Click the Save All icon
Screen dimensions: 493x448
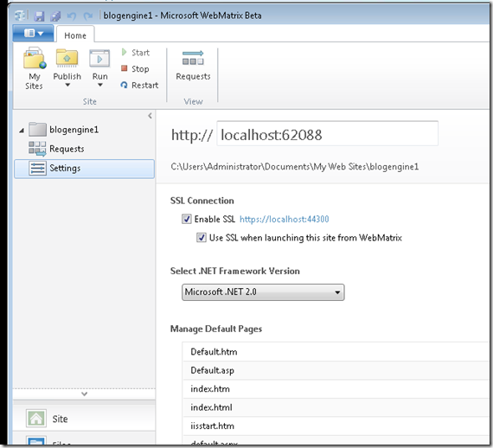55,16
